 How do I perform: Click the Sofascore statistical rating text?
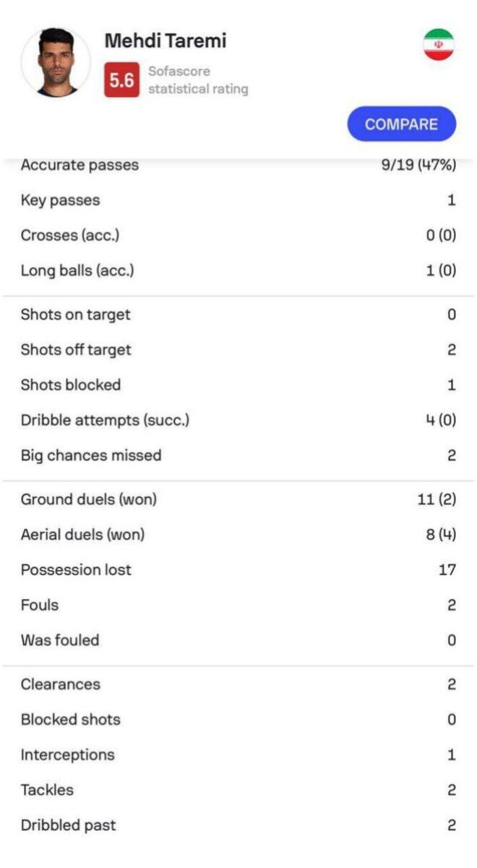point(197,80)
